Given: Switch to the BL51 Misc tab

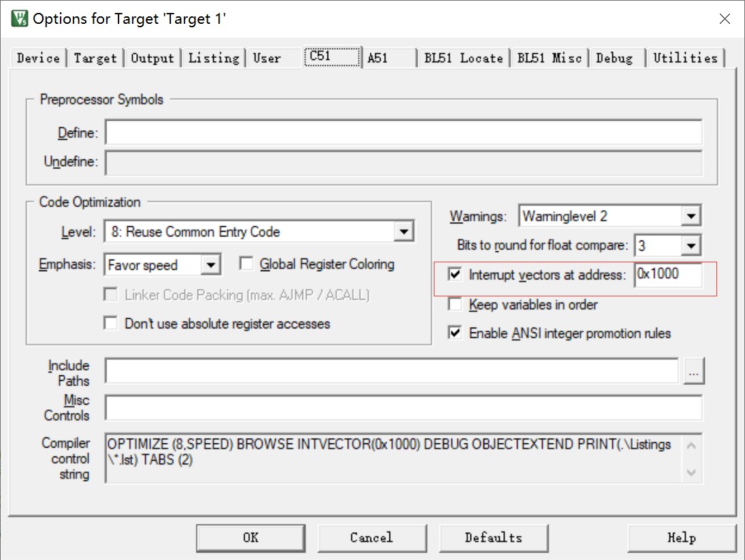Looking at the screenshot, I should 550,58.
